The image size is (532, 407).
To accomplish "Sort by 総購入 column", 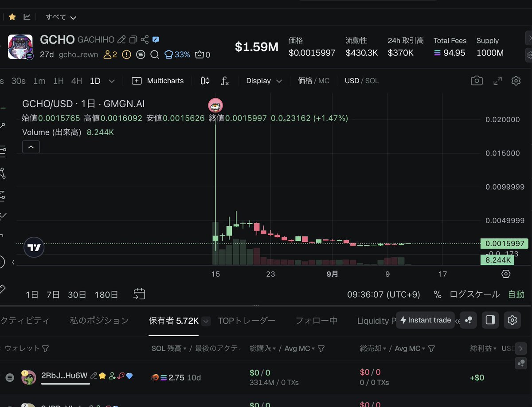I will tap(262, 349).
